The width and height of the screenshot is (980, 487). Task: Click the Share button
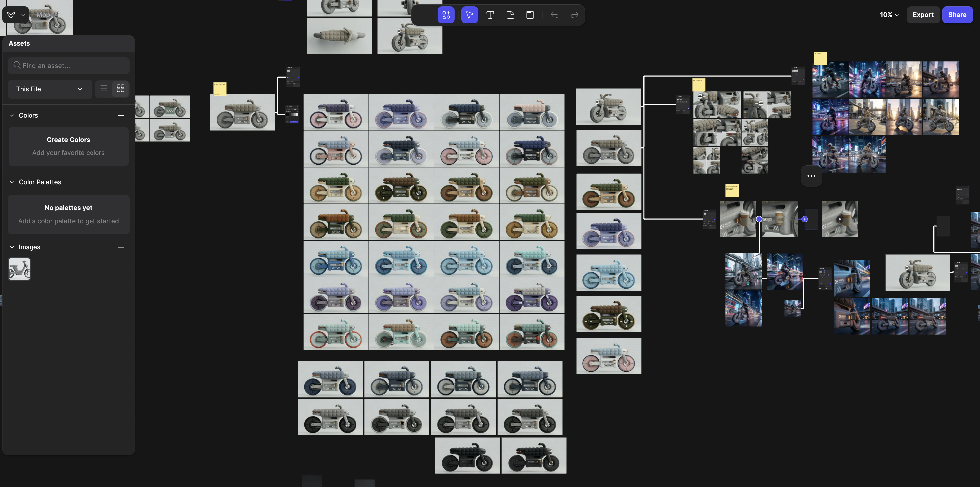click(x=957, y=15)
